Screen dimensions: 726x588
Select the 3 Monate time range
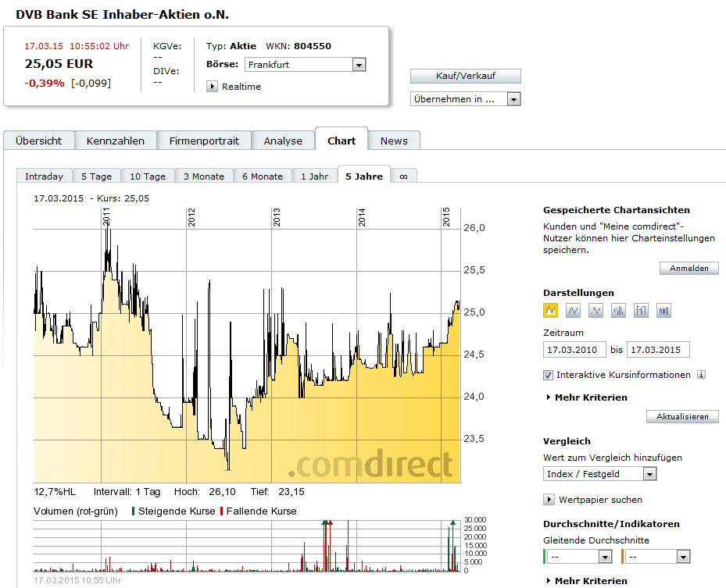point(204,176)
